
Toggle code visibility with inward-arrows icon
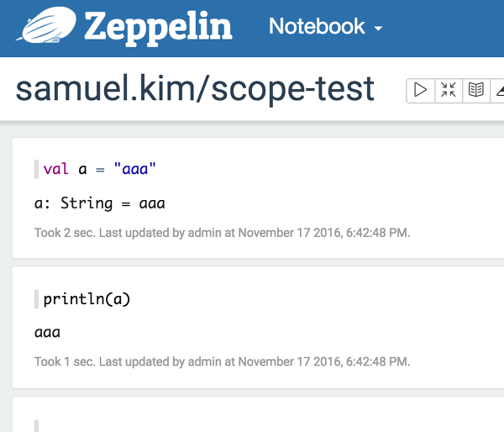(449, 90)
